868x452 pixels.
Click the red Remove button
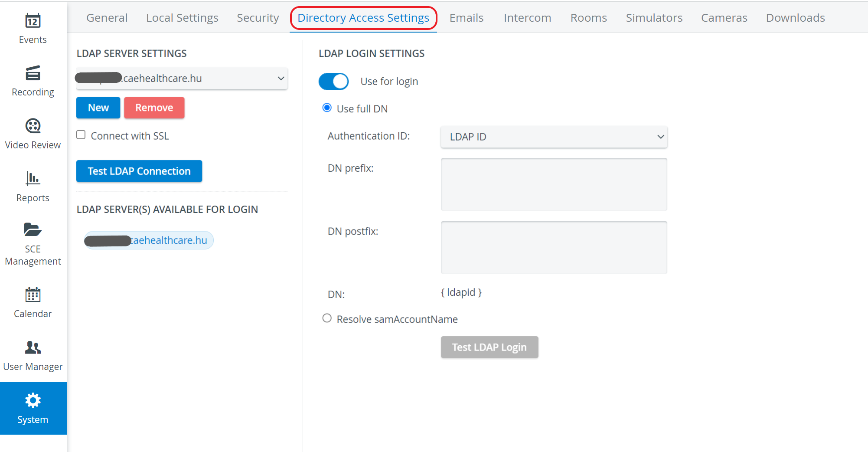pyautogui.click(x=154, y=108)
